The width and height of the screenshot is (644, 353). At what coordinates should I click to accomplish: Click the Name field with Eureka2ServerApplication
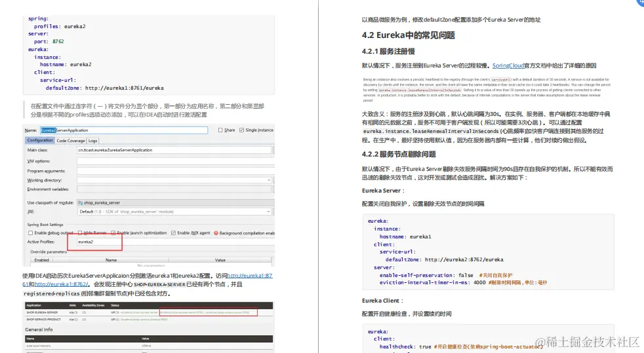(x=124, y=130)
